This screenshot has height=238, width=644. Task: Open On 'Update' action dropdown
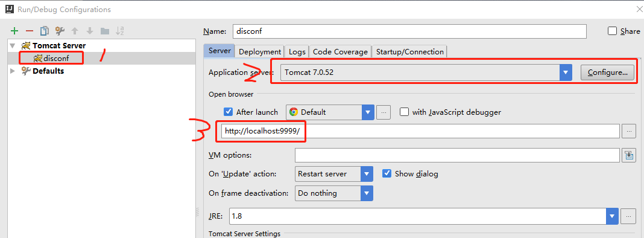(x=334, y=174)
